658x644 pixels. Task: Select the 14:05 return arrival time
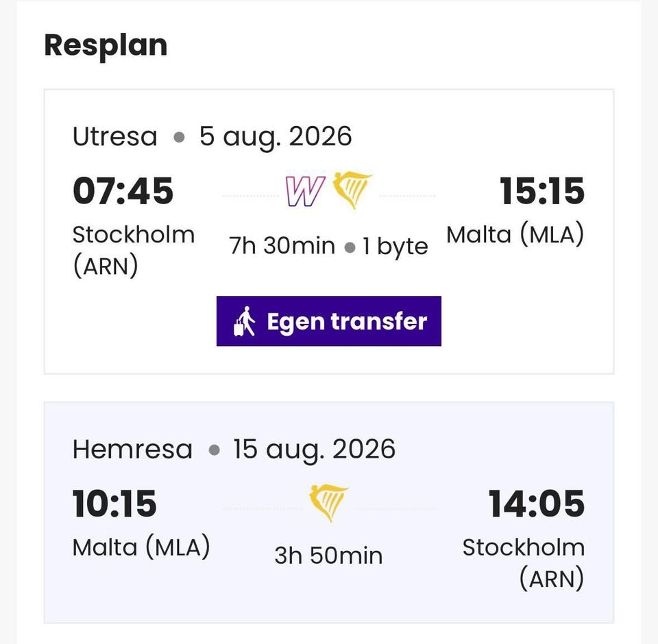(x=537, y=504)
